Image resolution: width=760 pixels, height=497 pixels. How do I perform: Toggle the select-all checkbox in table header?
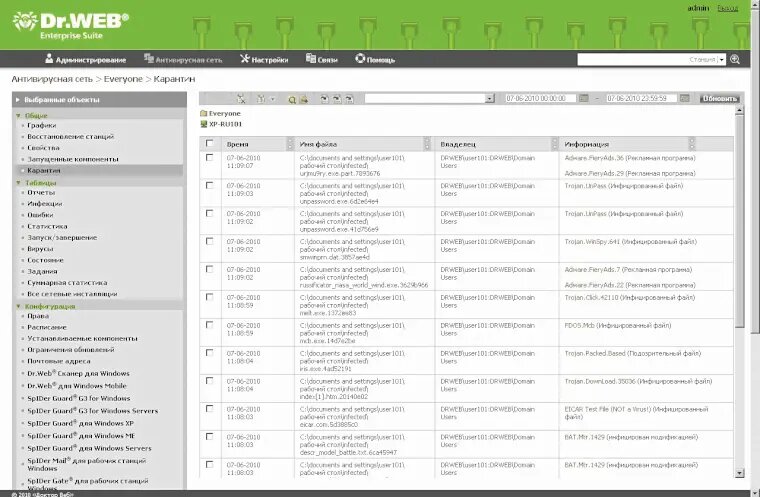coord(209,143)
